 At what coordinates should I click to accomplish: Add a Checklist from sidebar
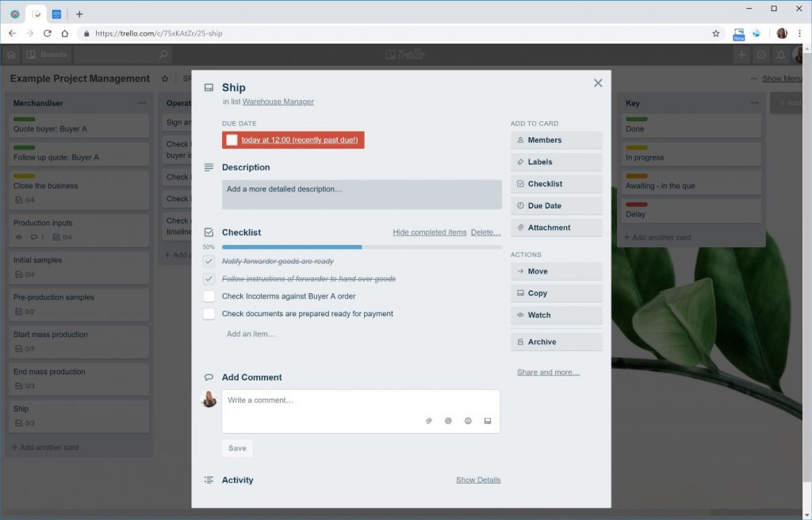tap(556, 183)
